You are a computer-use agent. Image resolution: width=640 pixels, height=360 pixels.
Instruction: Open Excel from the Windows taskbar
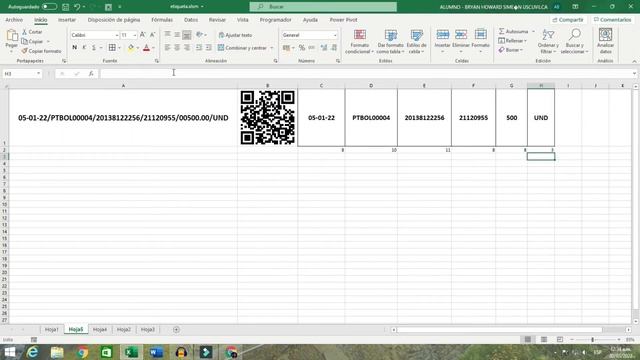pos(131,352)
